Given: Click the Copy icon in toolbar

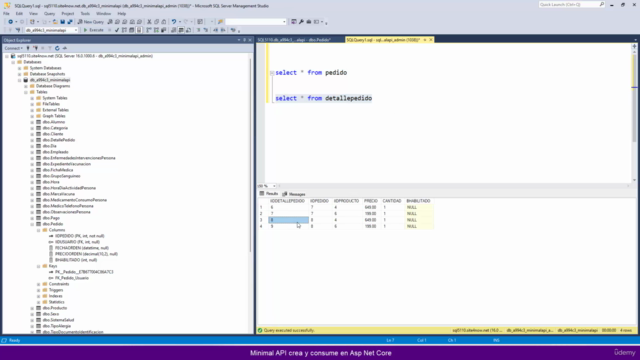Looking at the screenshot, I should tap(156, 22).
